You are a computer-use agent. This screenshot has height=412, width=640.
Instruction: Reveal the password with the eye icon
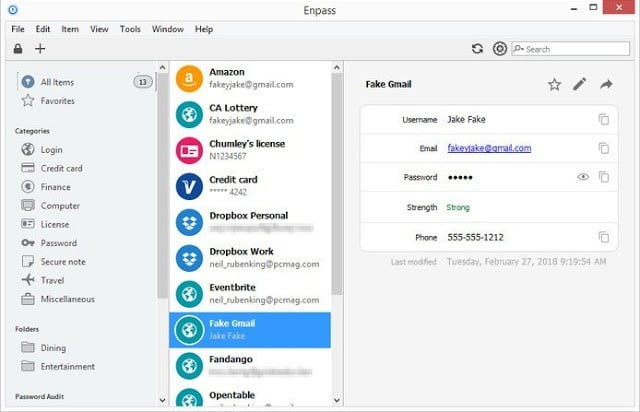click(583, 177)
